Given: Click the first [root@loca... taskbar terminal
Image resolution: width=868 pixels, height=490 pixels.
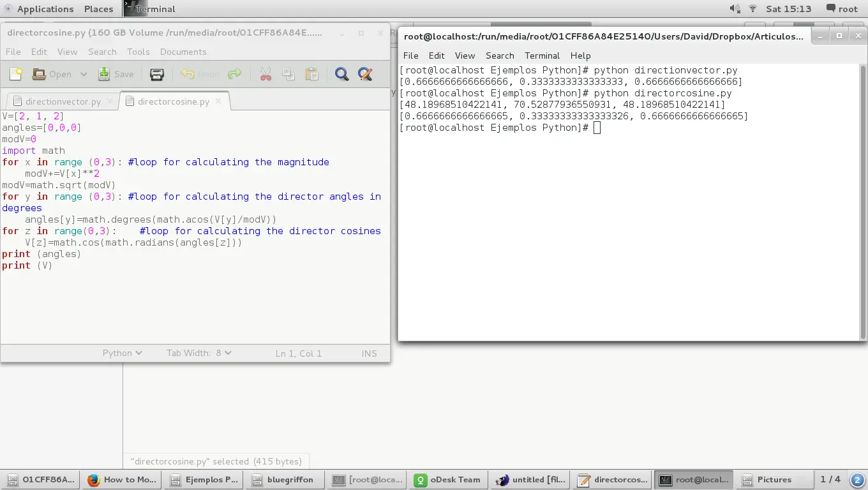Looking at the screenshot, I should [367, 480].
